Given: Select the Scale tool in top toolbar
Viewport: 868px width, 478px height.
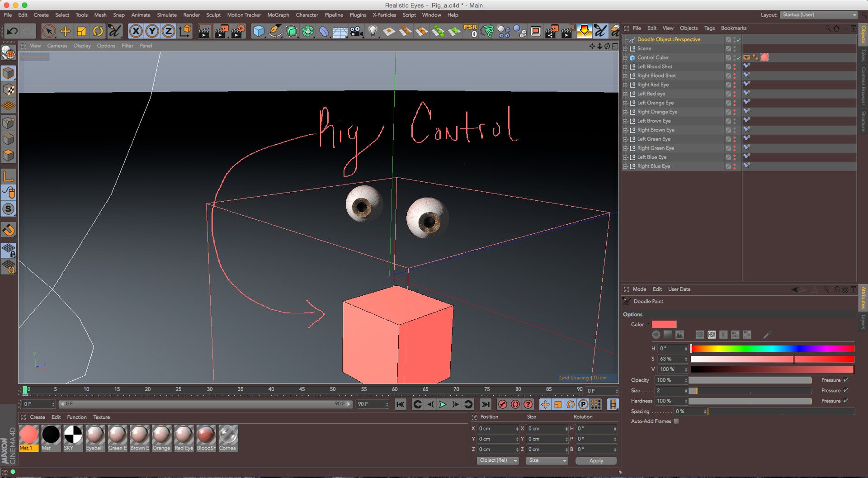Looking at the screenshot, I should coord(82,31).
